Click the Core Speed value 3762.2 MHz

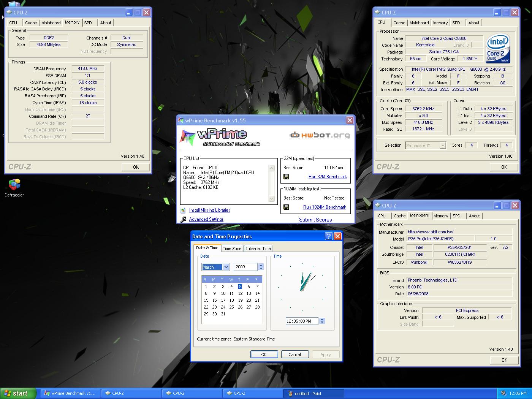click(x=423, y=109)
